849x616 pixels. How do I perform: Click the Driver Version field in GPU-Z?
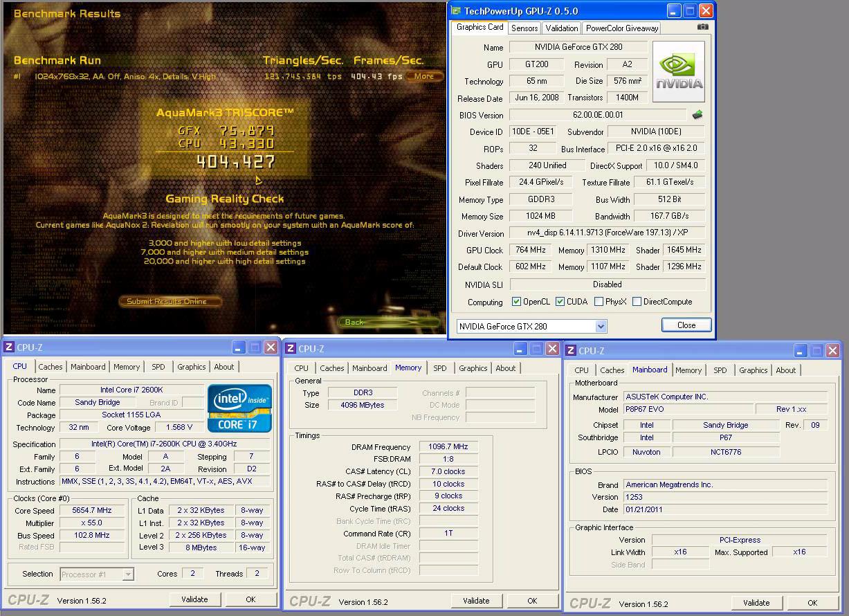[608, 233]
